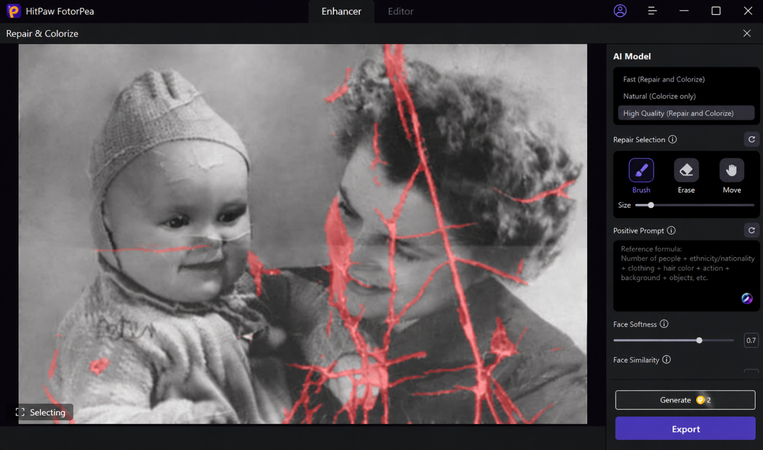
Task: Reset the Positive Prompt
Action: pos(751,231)
